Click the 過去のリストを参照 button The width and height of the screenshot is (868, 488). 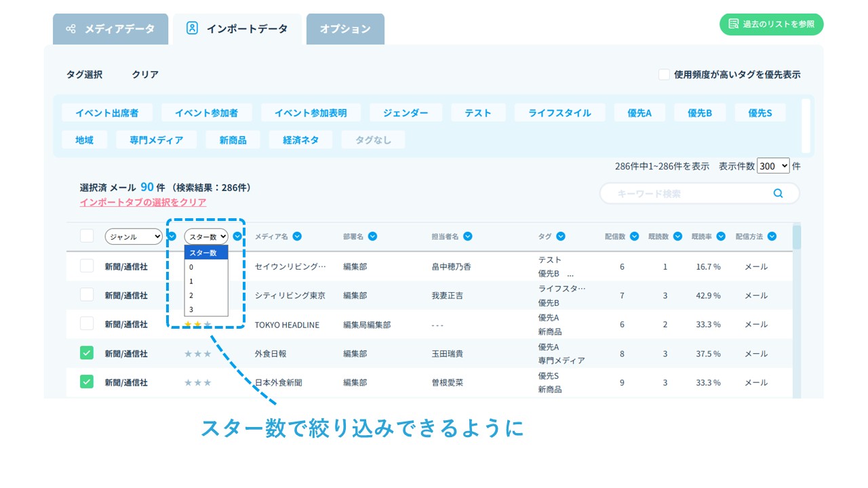click(771, 24)
